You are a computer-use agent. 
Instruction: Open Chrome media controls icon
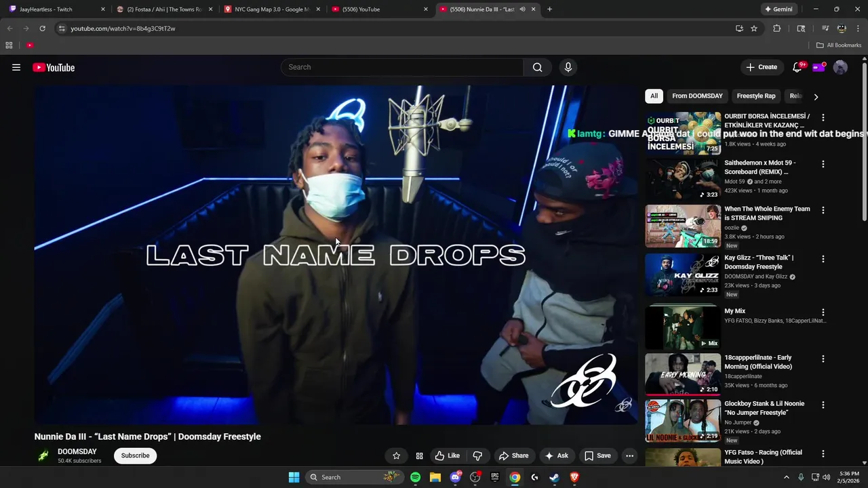click(x=825, y=28)
